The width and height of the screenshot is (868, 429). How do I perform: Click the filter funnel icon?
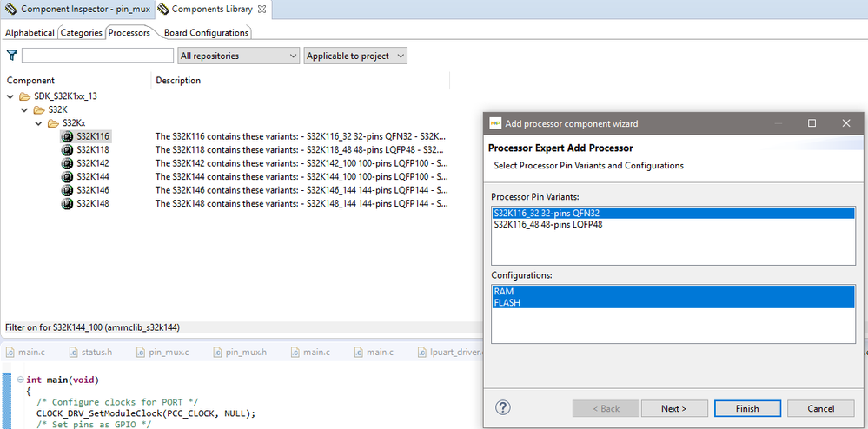(11, 56)
